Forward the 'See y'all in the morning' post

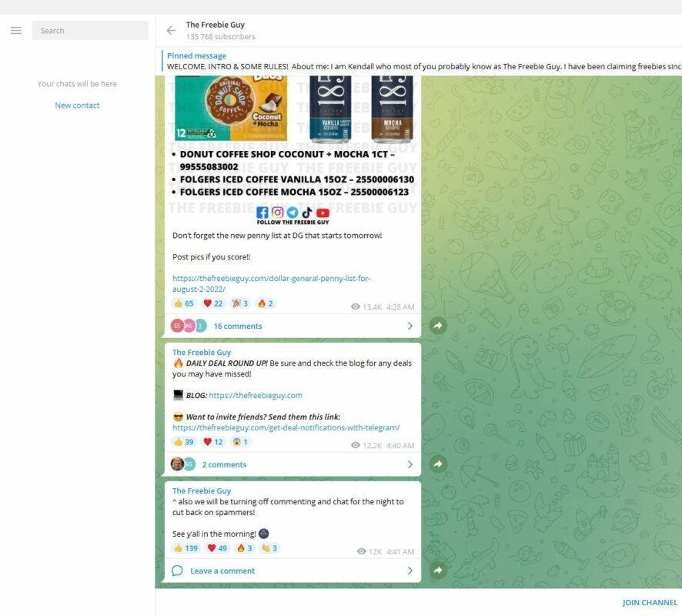(x=437, y=571)
